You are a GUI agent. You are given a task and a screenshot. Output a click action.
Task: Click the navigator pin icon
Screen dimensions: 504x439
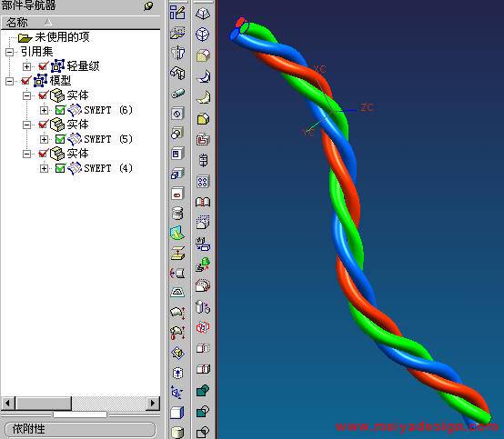point(148,6)
